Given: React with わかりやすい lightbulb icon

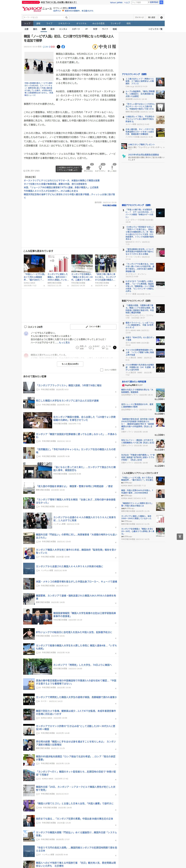Looking at the screenshot, I should point(100,168).
